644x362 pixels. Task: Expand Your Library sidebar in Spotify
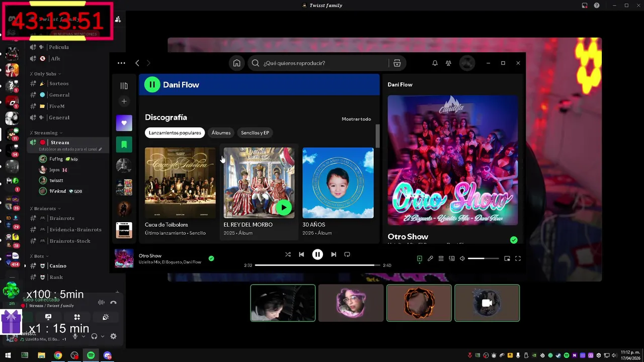tap(124, 85)
